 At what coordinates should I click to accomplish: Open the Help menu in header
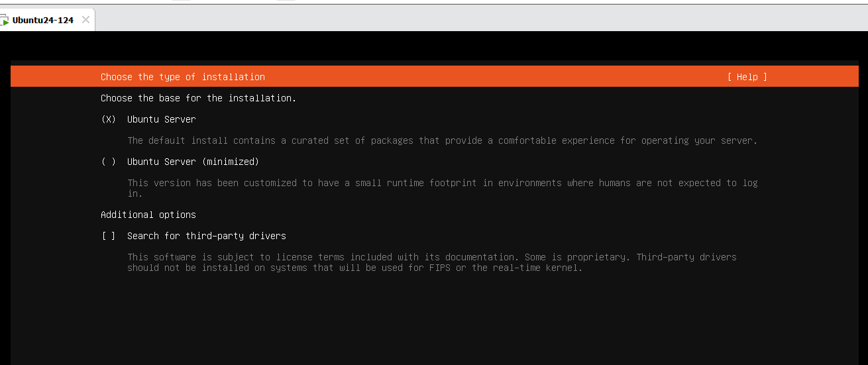click(x=747, y=77)
